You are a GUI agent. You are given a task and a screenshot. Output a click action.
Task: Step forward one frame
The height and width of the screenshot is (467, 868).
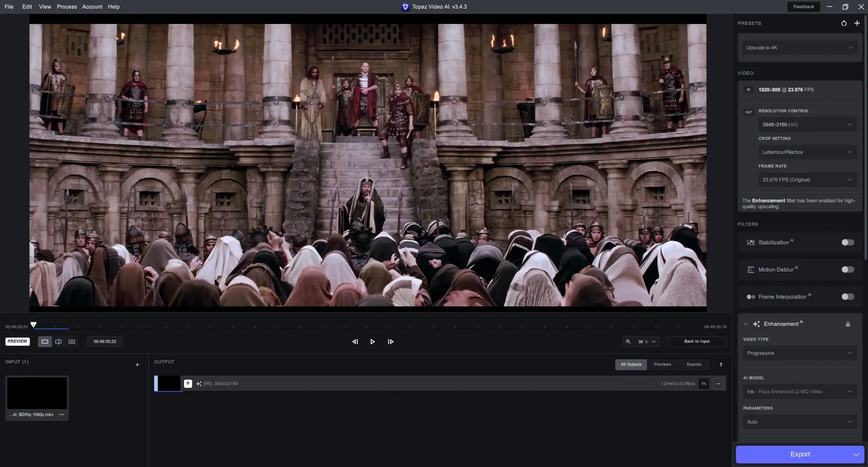tap(391, 342)
